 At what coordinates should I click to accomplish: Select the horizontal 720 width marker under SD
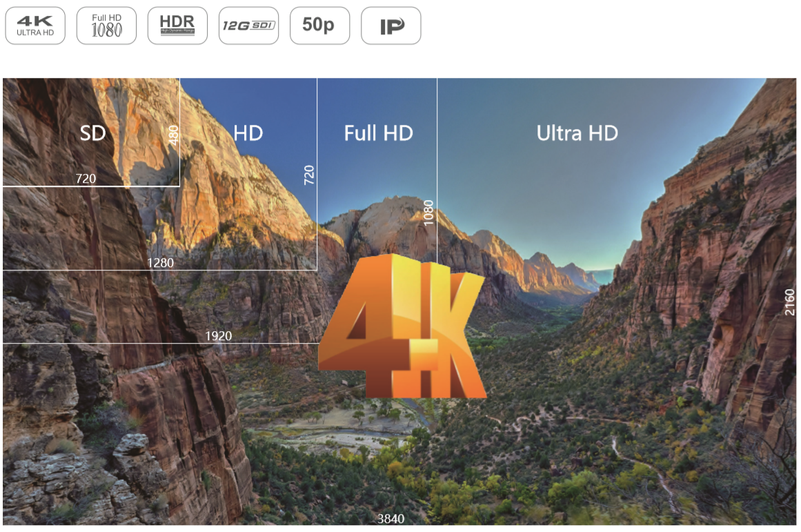point(86,179)
